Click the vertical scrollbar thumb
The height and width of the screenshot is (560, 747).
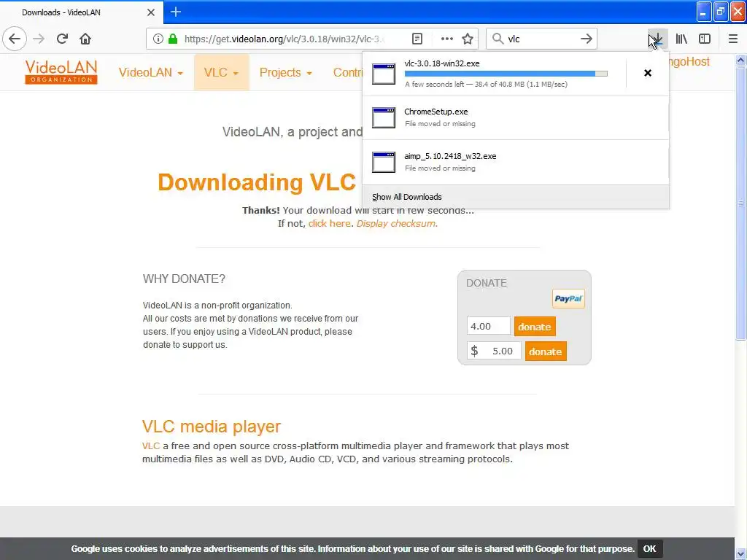(x=740, y=203)
